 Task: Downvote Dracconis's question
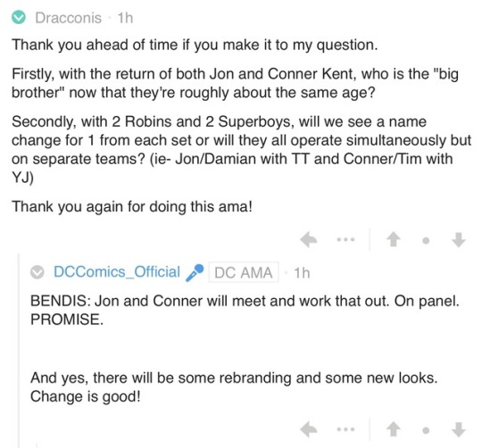[x=459, y=240]
